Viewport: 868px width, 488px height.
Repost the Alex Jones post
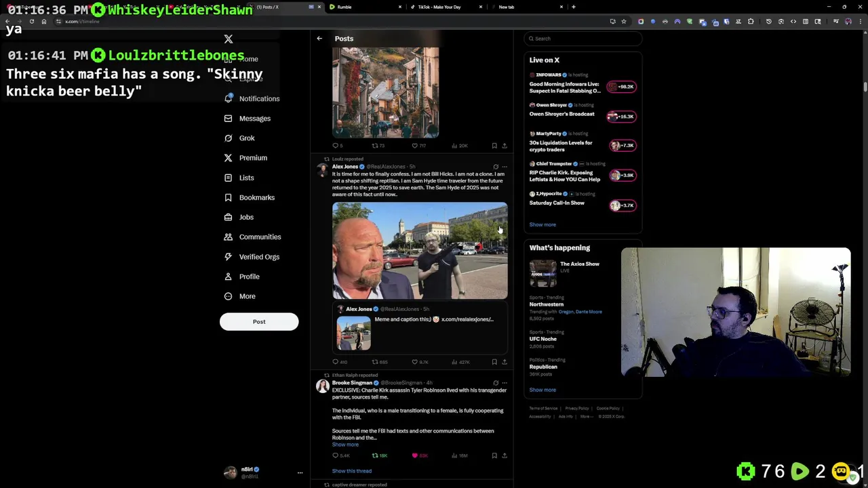tap(374, 362)
